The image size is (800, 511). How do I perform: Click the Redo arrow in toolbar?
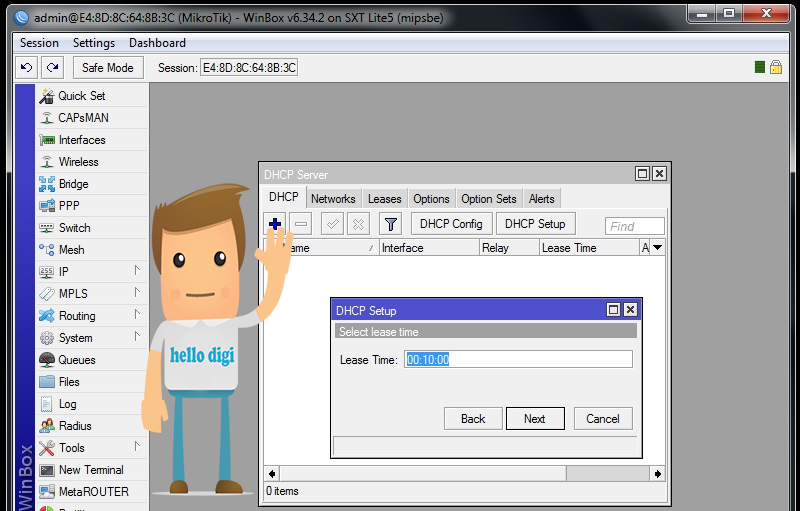53,67
